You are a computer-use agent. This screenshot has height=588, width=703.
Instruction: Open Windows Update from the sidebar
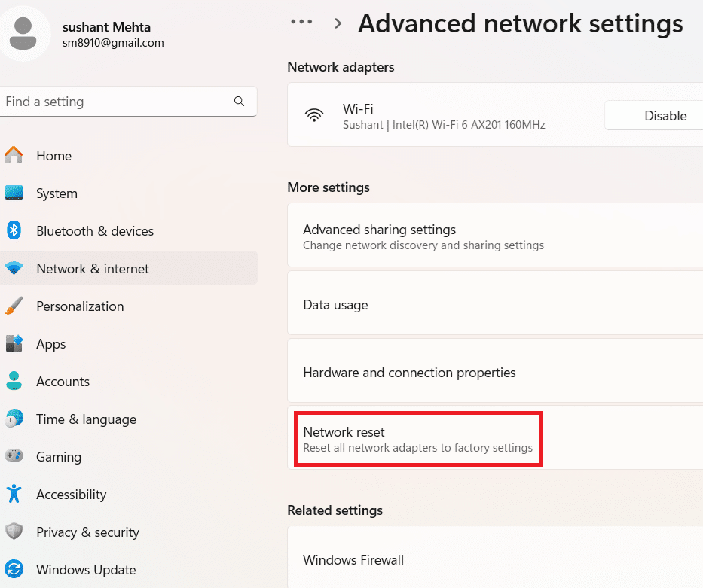[86, 570]
